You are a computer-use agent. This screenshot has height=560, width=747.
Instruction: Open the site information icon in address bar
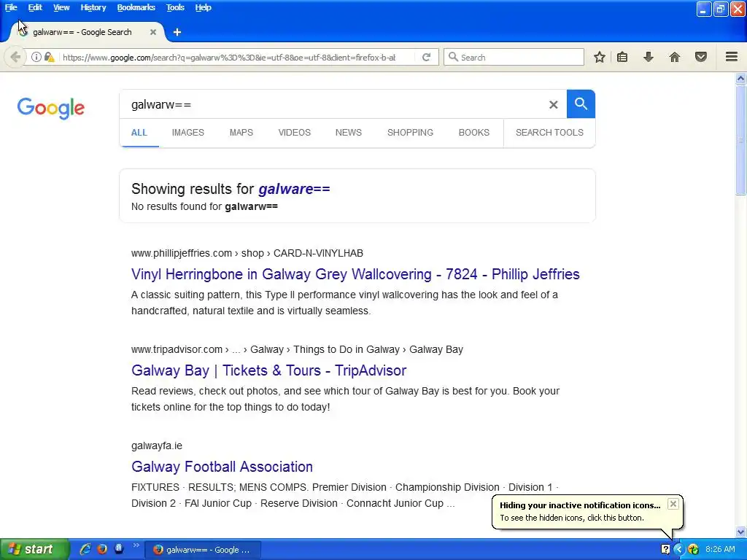36,57
